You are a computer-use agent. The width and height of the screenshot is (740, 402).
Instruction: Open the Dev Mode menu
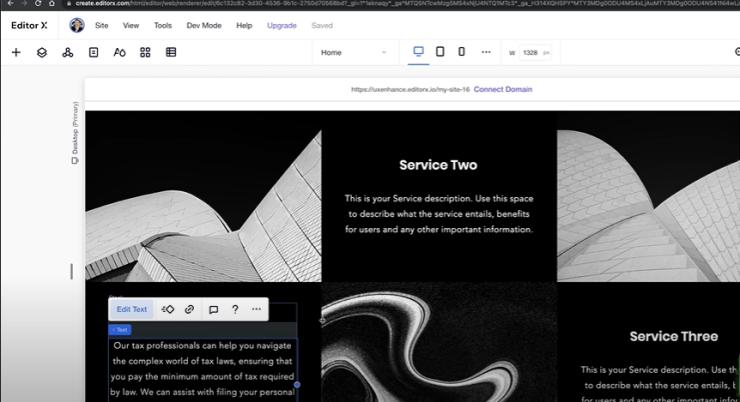pos(204,25)
